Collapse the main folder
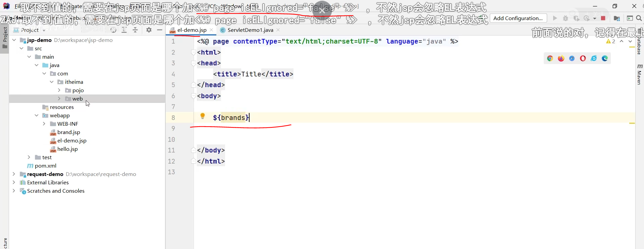 click(29, 57)
